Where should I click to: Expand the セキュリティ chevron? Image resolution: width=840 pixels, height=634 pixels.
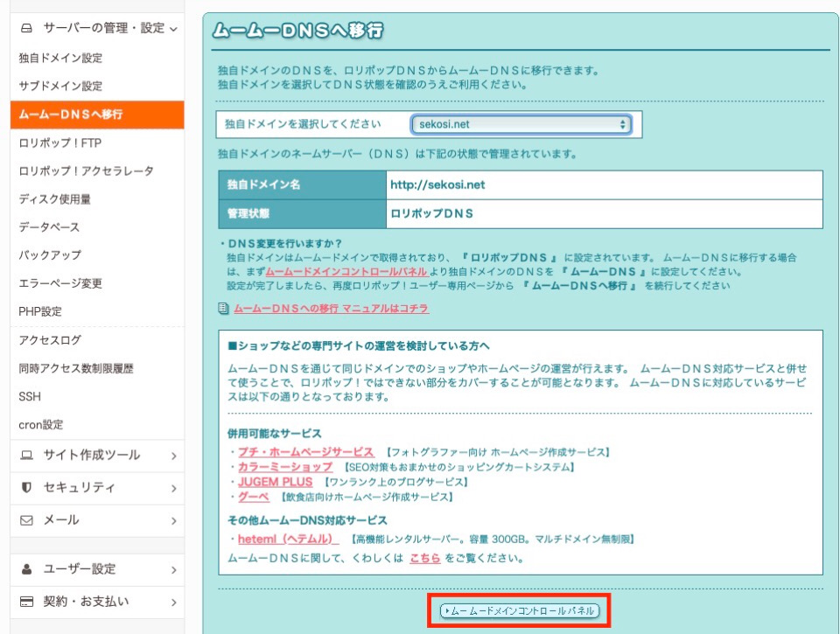174,488
